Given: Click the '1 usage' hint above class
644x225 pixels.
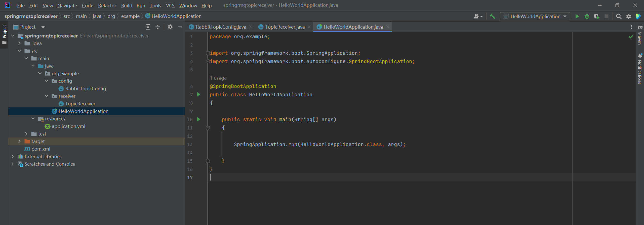Looking at the screenshot, I should click(218, 78).
